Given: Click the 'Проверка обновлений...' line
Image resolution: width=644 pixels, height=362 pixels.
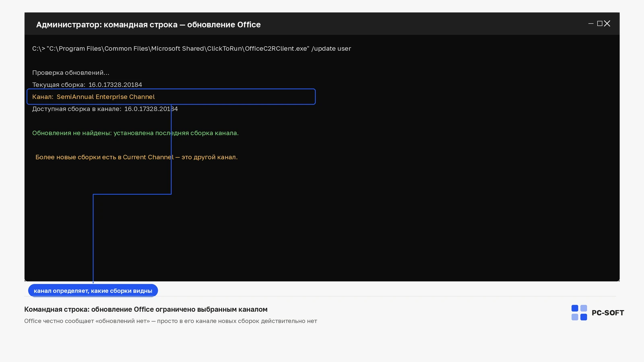Looking at the screenshot, I should click(x=71, y=73).
